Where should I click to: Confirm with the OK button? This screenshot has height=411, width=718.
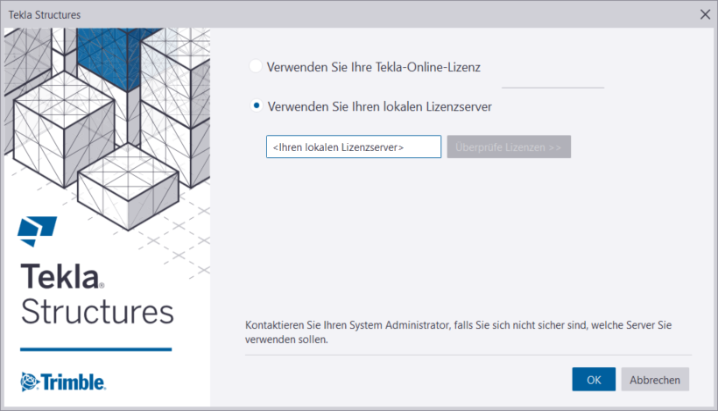coord(593,379)
